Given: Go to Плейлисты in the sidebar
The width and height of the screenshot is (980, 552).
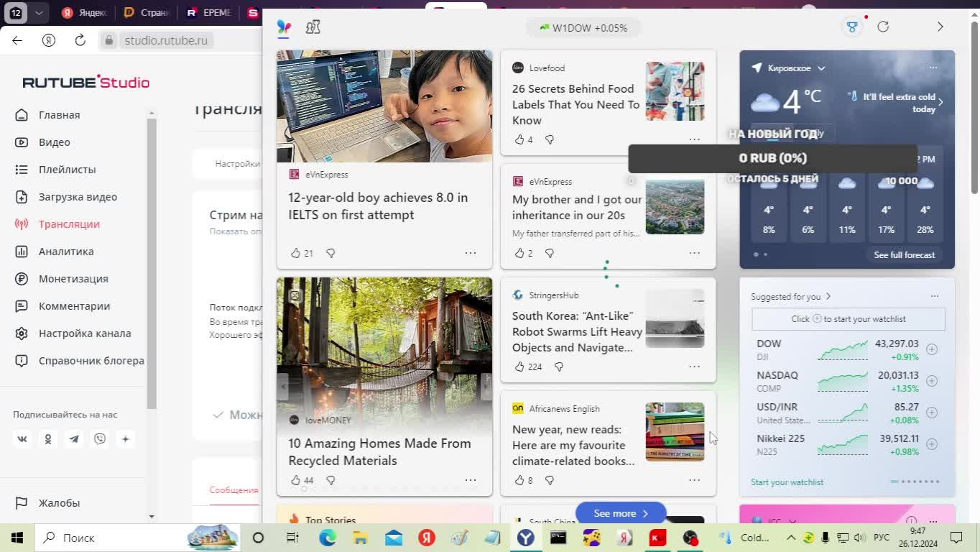Looking at the screenshot, I should click(x=67, y=170).
